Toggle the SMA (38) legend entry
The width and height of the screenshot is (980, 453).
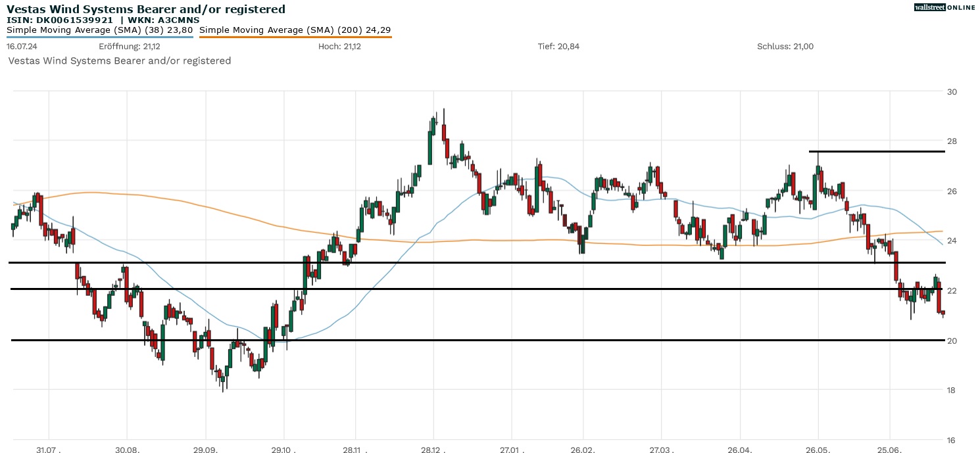tap(99, 30)
